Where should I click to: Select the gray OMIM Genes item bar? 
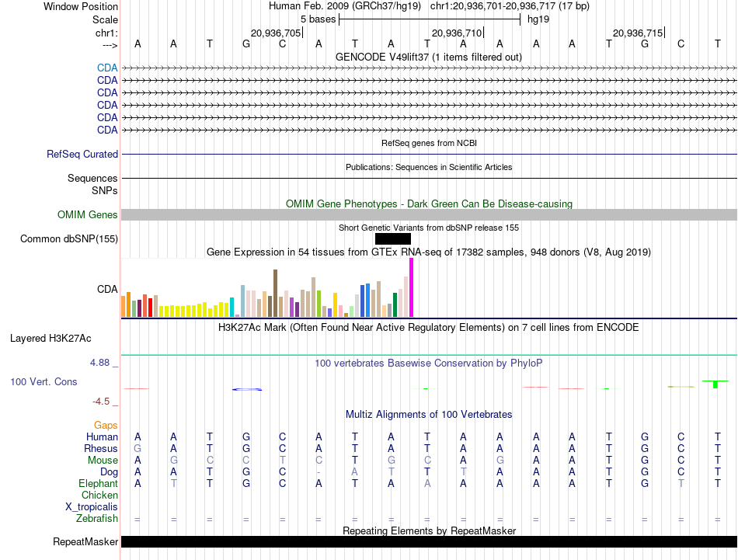pyautogui.click(x=429, y=214)
